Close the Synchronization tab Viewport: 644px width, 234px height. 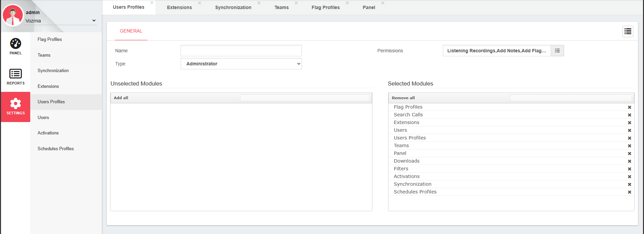point(259,3)
